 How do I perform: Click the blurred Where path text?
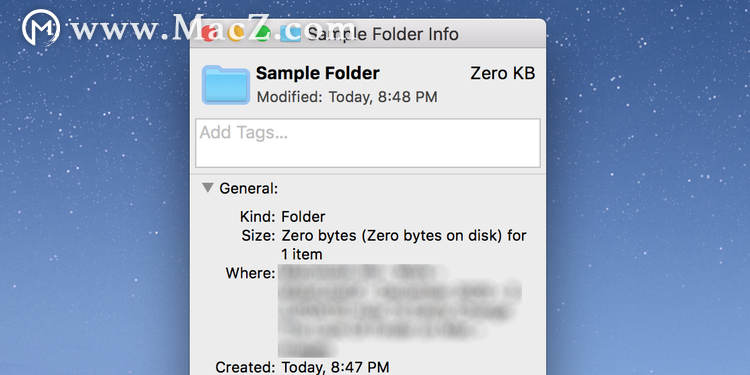coord(399,311)
